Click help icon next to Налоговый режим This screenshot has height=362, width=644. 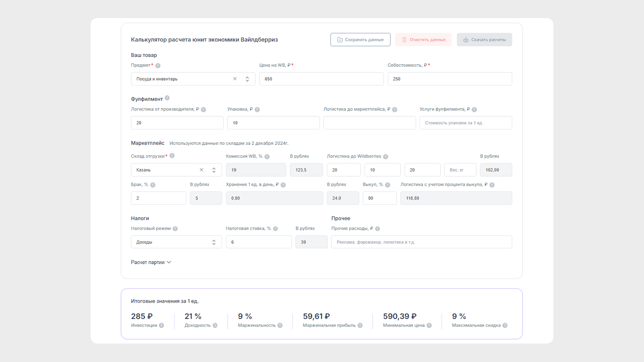coord(175,229)
